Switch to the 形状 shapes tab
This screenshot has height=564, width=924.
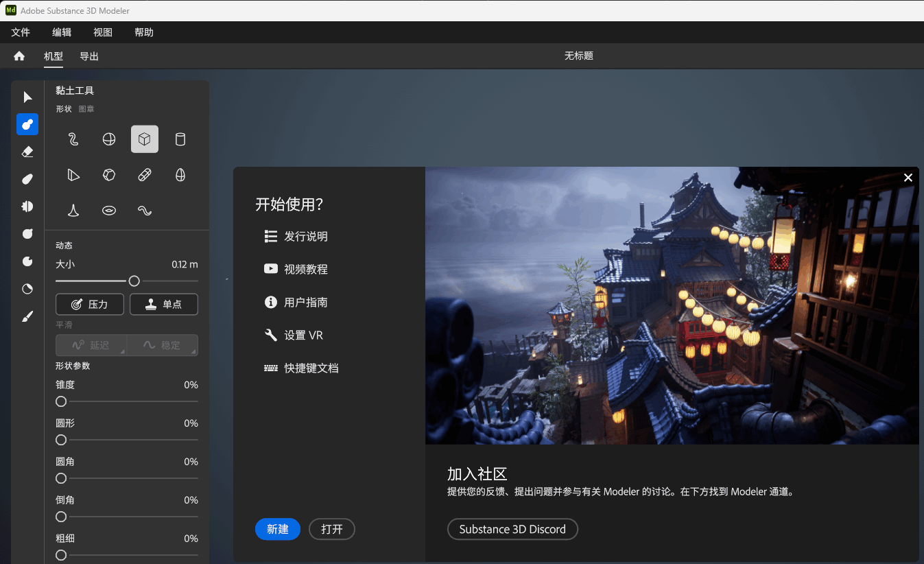(64, 109)
